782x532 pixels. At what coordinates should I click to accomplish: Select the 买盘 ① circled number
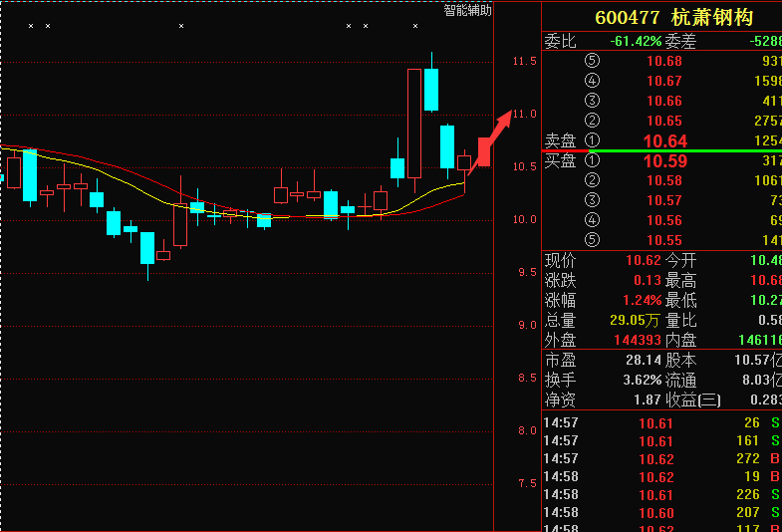[x=592, y=160]
